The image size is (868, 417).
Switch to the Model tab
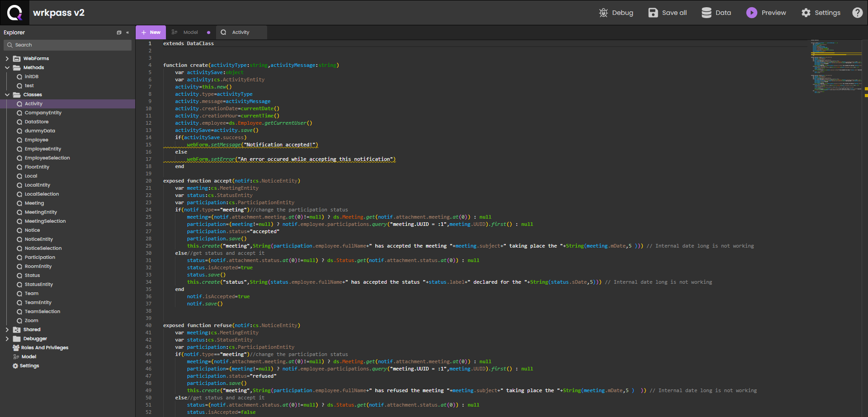190,33
